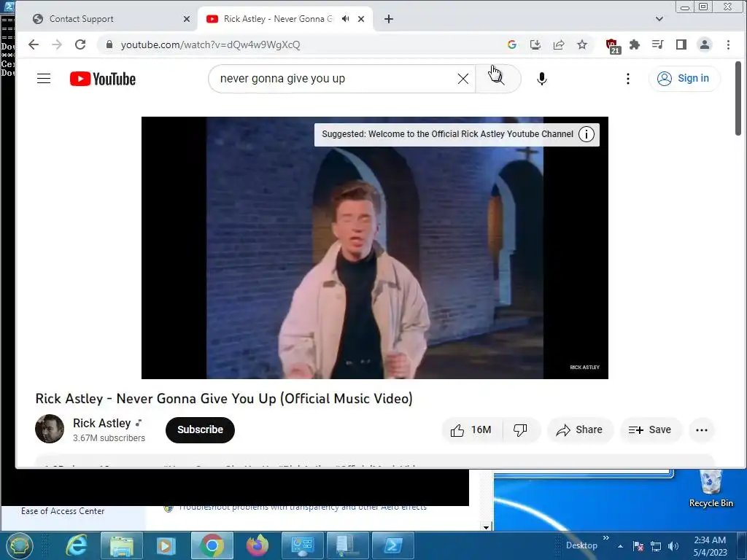Show hidden tray icons arrow
Image resolution: width=747 pixels, height=560 pixels.
pyautogui.click(x=620, y=546)
